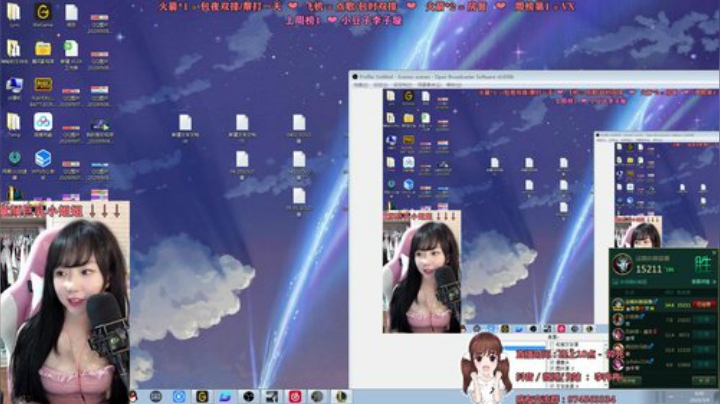Open the Computer desktop icon
This screenshot has width=720, height=404.
[14, 88]
